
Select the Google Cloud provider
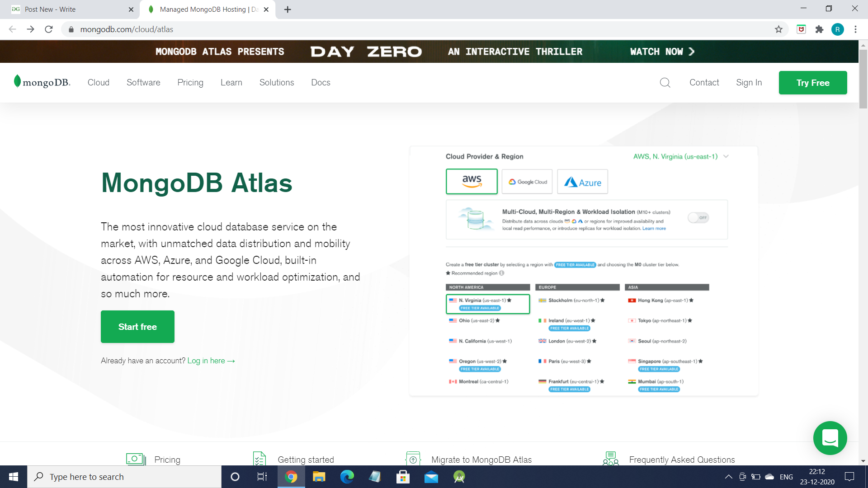[x=527, y=182]
